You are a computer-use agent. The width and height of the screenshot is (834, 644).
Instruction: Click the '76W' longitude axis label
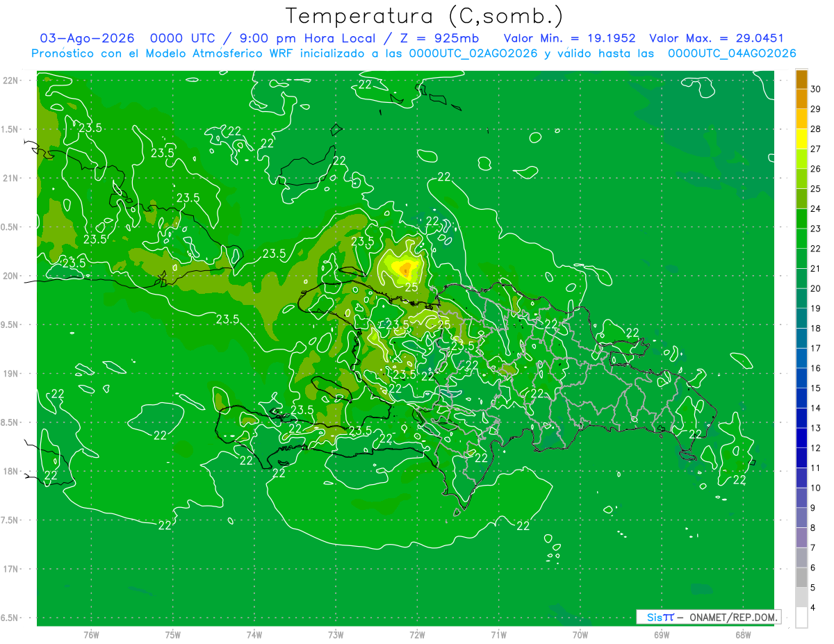[x=91, y=634]
